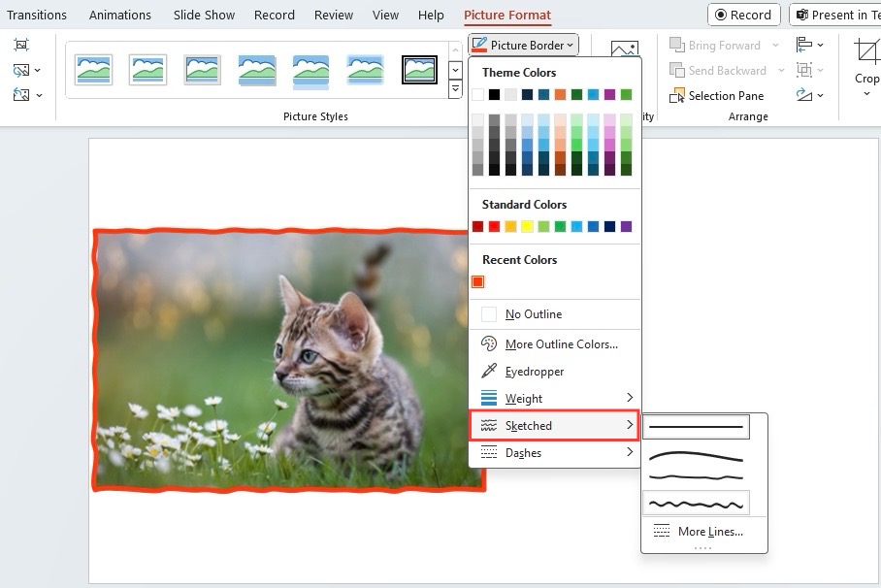Screen dimensions: 881x588
Task: Click the dashes icon in menu
Action: (x=489, y=452)
